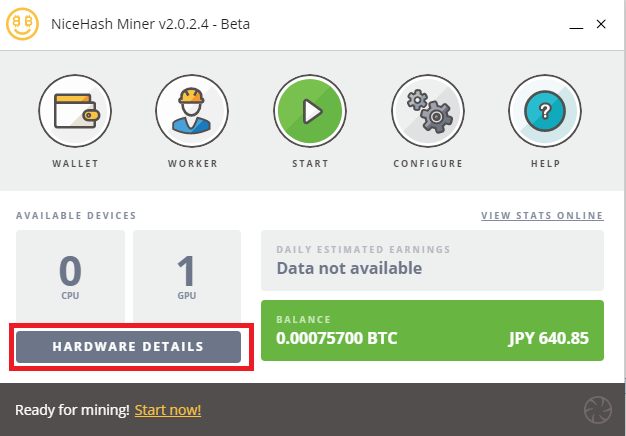
Task: Click the Ready for mining! status text
Action: [72, 410]
